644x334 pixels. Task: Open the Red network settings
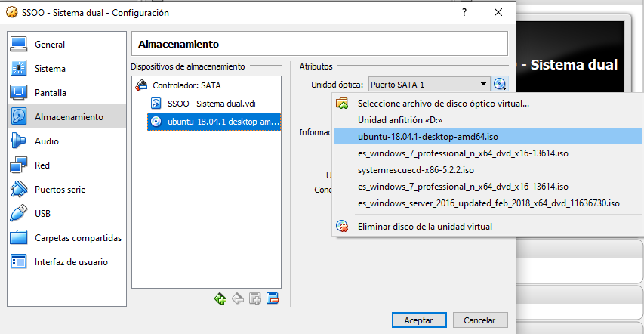(42, 165)
